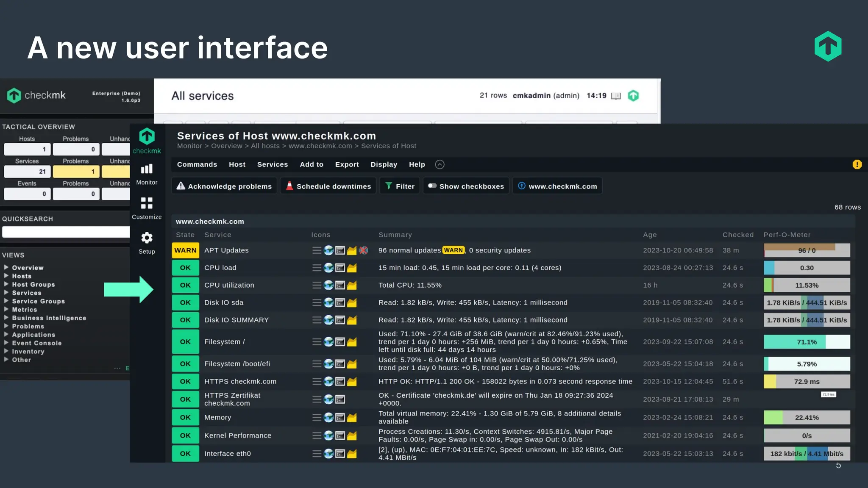Expand the Hosts item in Views
The image size is (868, 488).
point(6,276)
